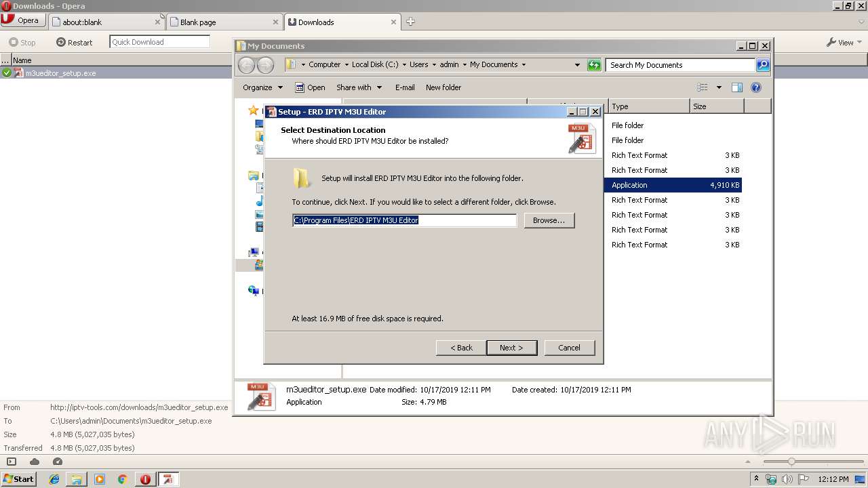Click the Explorer Forward arrow button

pyautogui.click(x=266, y=65)
